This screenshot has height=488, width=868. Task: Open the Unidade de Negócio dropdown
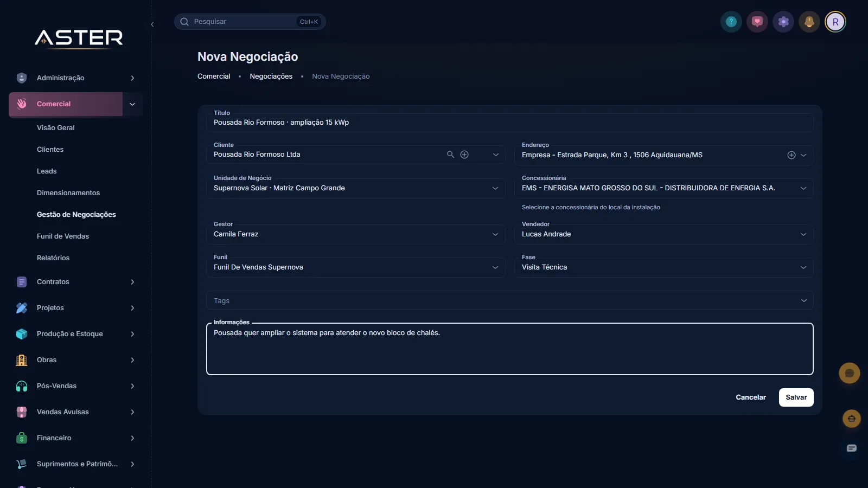click(356, 188)
